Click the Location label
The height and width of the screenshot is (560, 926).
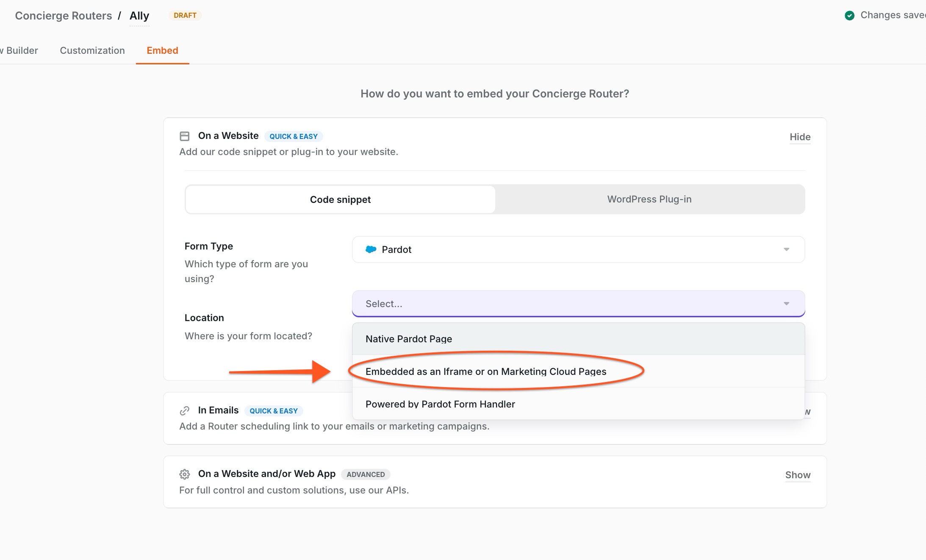[204, 318]
